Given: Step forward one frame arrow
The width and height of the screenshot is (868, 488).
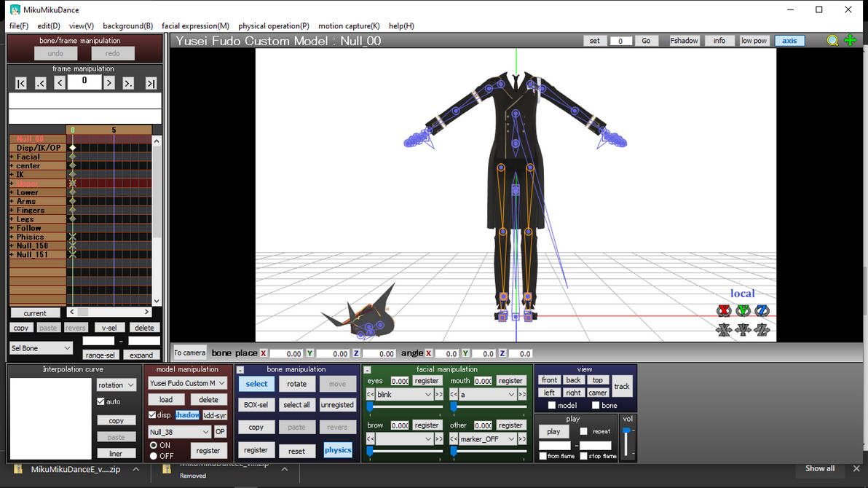Looking at the screenshot, I should pos(109,83).
